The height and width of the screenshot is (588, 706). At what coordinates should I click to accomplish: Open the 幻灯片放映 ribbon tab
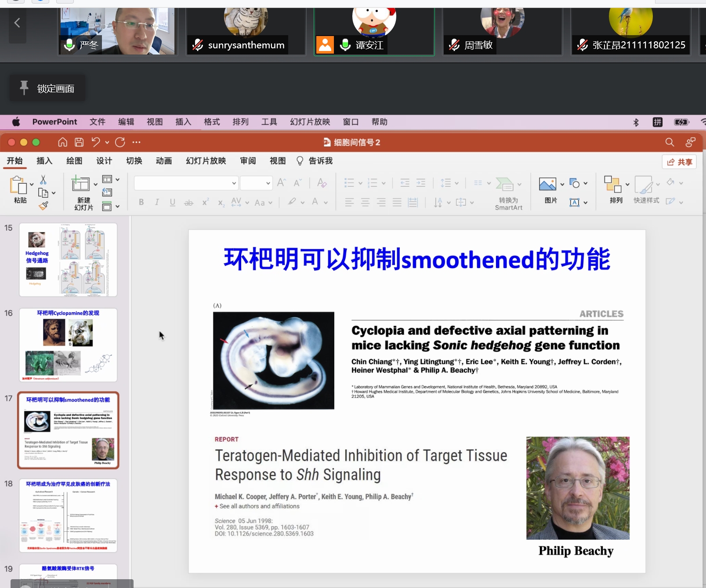[x=206, y=161]
